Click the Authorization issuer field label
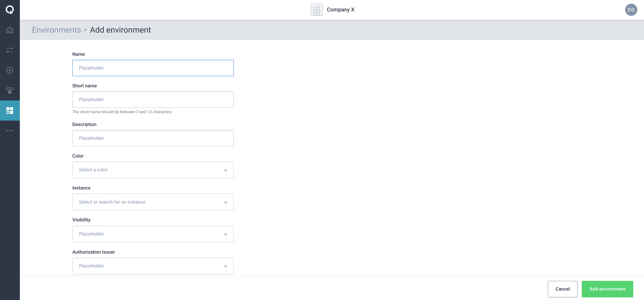 point(93,252)
